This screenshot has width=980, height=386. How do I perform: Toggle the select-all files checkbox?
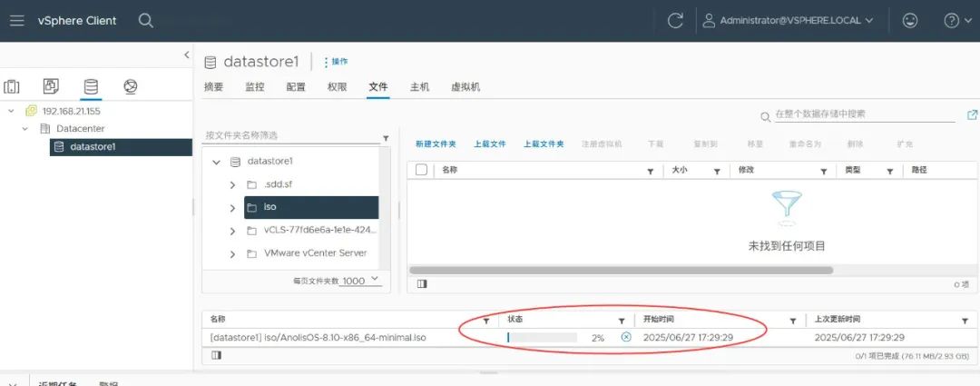click(421, 170)
